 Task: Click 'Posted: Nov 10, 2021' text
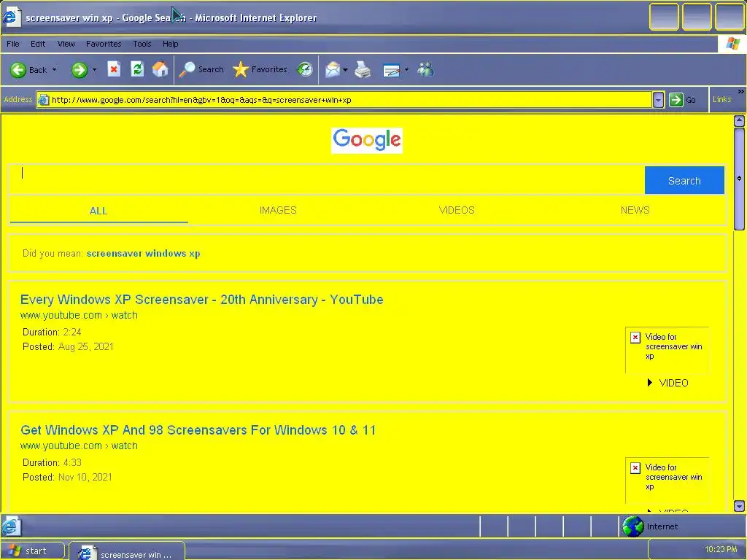pyautogui.click(x=67, y=477)
